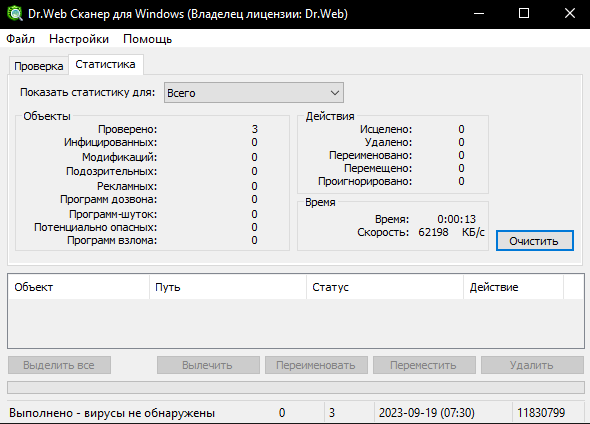Click the Исцелено label
Viewport: 590px width, 424px height.
click(x=386, y=129)
